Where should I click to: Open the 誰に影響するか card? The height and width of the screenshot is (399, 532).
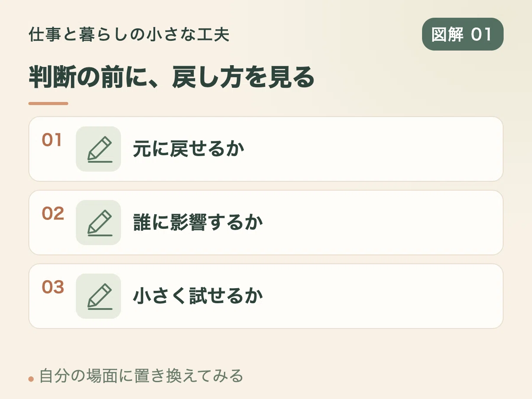pyautogui.click(x=266, y=223)
